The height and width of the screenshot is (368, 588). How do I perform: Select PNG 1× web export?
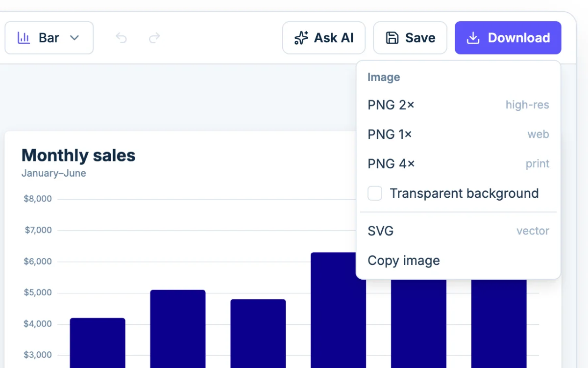tap(458, 134)
